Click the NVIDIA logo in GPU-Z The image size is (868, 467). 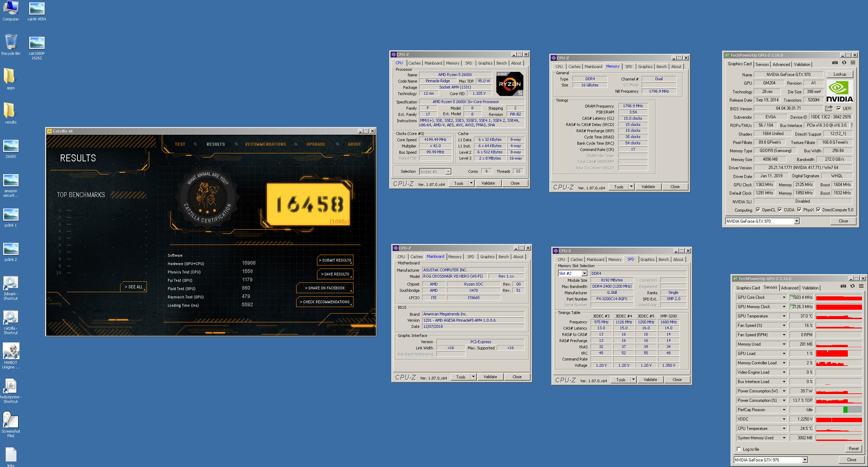tap(840, 91)
